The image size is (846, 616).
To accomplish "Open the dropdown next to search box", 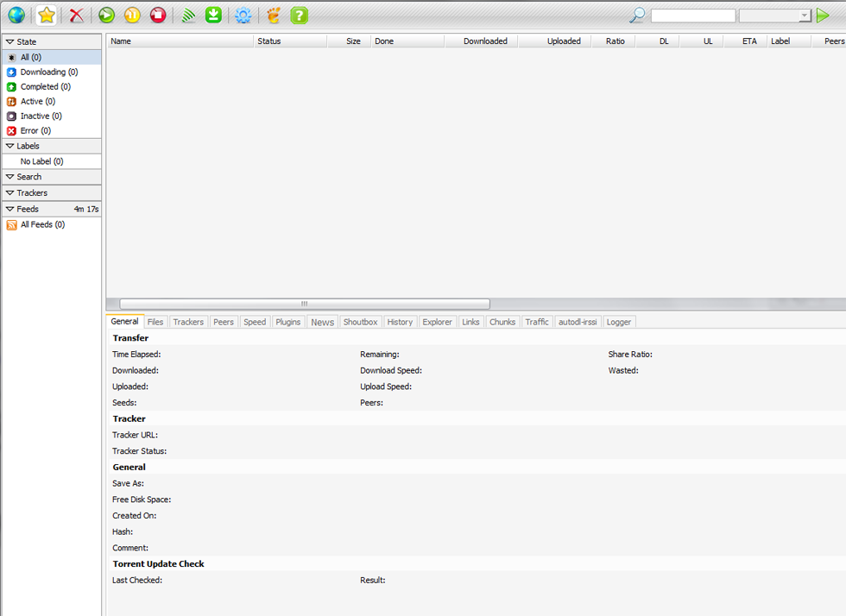I will click(804, 16).
